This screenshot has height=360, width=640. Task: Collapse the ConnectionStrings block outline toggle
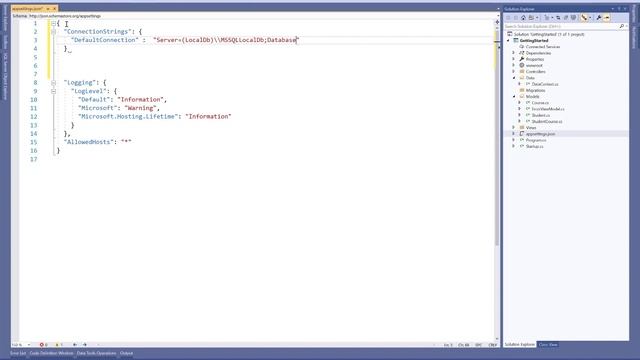coord(53,31)
